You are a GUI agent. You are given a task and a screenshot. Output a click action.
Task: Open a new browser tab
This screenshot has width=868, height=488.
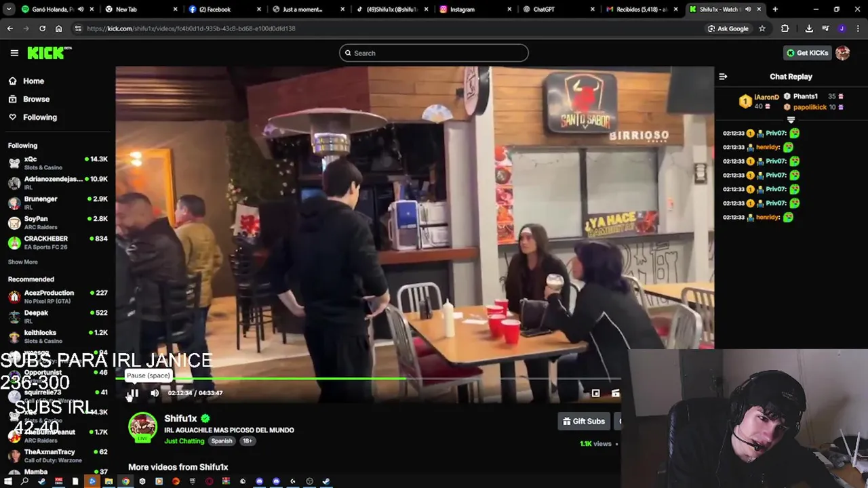point(775,9)
